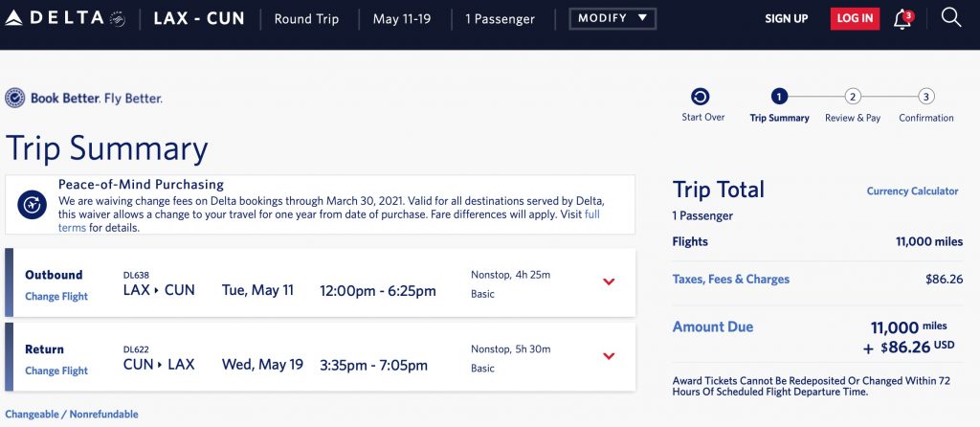Select step 3 Confirmation circle

pyautogui.click(x=925, y=97)
